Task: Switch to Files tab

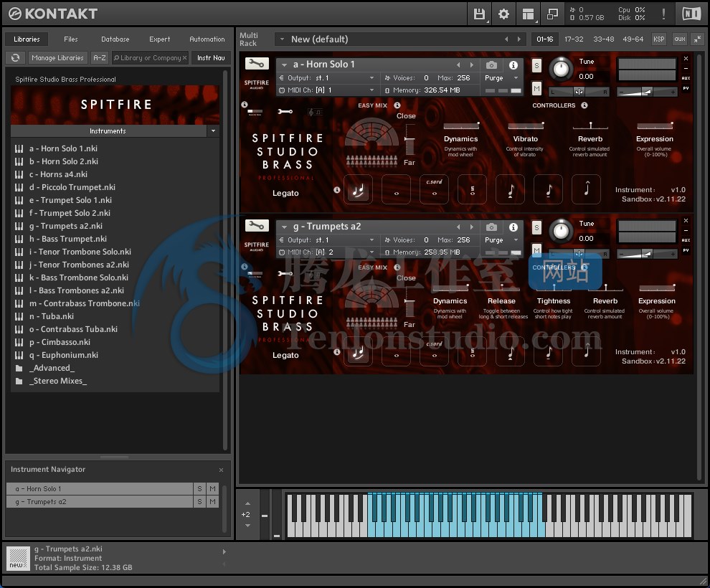Action: [x=70, y=39]
